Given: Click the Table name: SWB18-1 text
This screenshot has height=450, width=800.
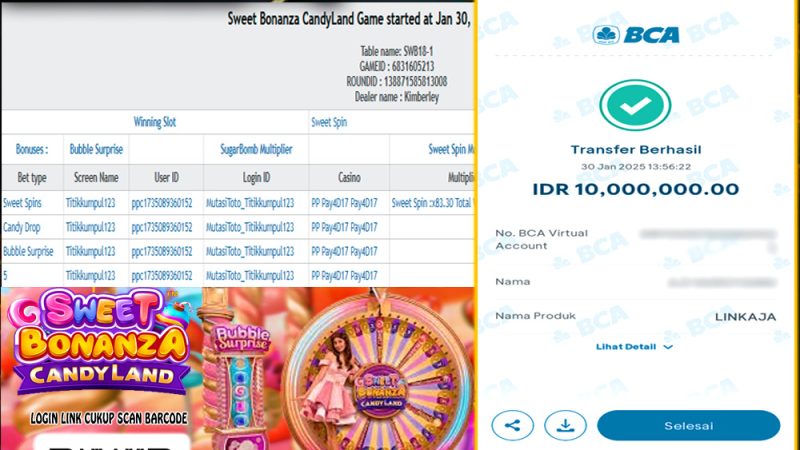Looking at the screenshot, I should click(x=397, y=51).
